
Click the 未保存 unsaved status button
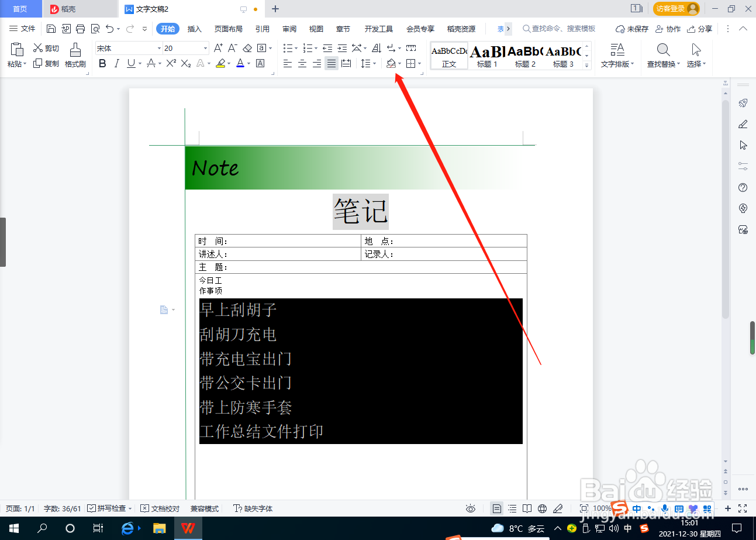coord(632,29)
